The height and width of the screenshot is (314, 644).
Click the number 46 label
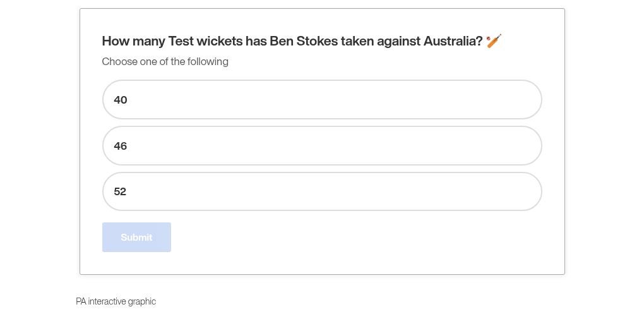coord(121,146)
